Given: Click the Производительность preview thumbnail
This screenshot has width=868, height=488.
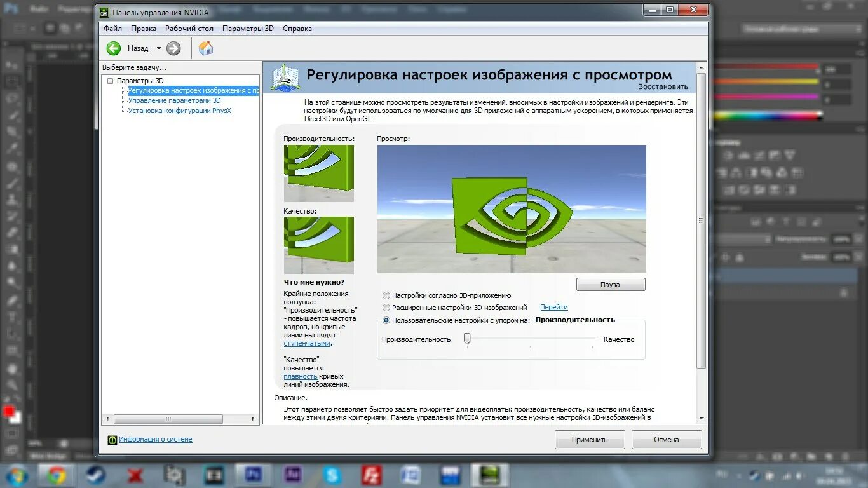Looking at the screenshot, I should tap(318, 173).
